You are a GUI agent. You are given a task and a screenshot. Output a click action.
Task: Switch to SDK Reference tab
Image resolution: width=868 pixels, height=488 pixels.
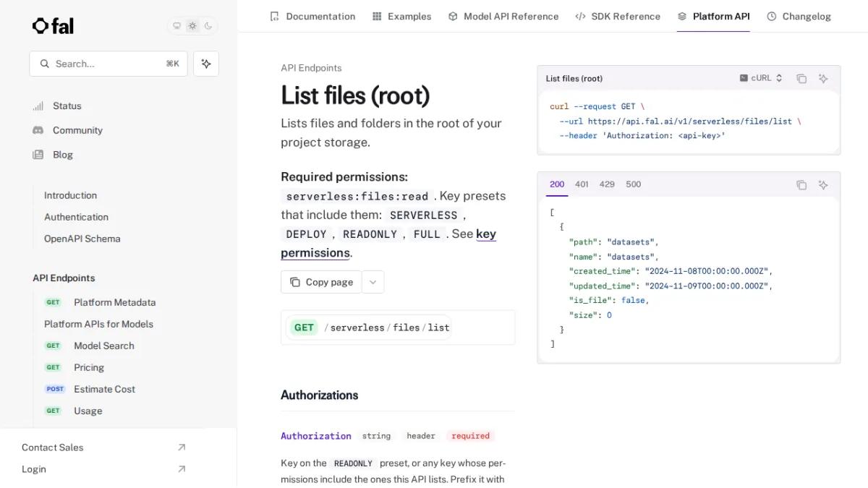coord(618,16)
